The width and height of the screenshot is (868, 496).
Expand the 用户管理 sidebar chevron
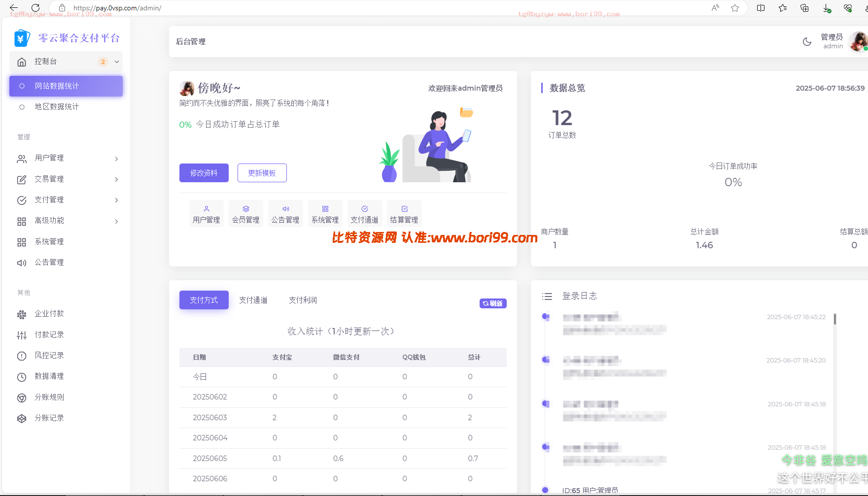pyautogui.click(x=116, y=159)
